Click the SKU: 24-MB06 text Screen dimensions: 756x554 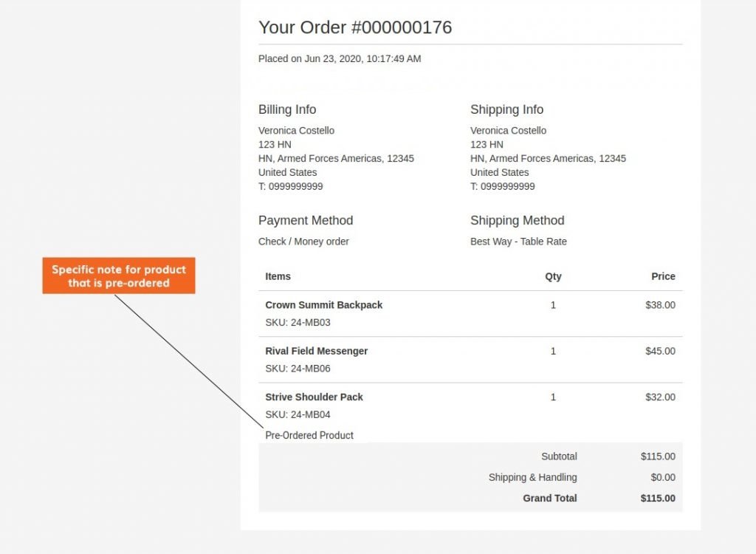298,369
